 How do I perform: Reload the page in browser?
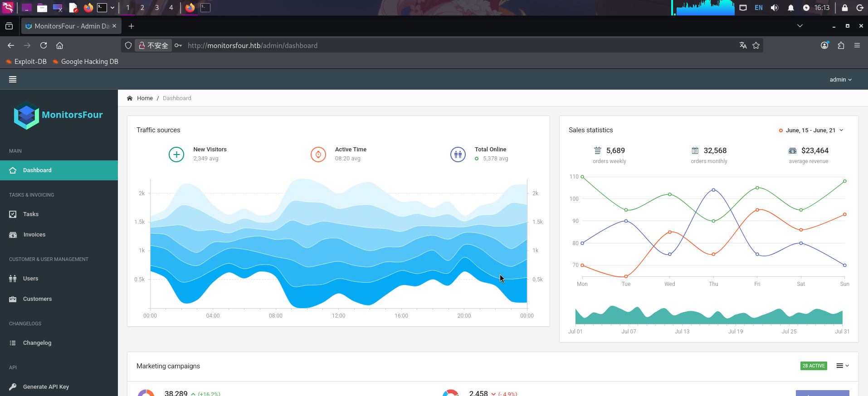pyautogui.click(x=44, y=45)
